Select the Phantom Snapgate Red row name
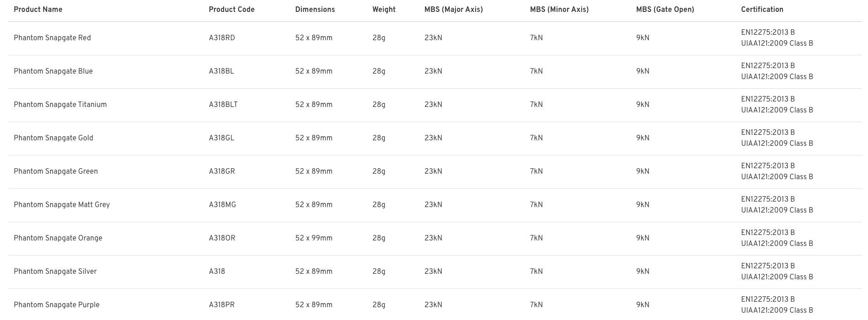This screenshot has width=868, height=320. (x=52, y=38)
